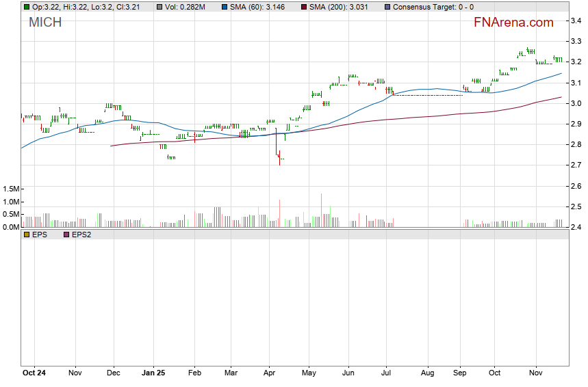Click the Consensus Target legend swatch
Viewport: 588px width, 387px height.
(387, 7)
